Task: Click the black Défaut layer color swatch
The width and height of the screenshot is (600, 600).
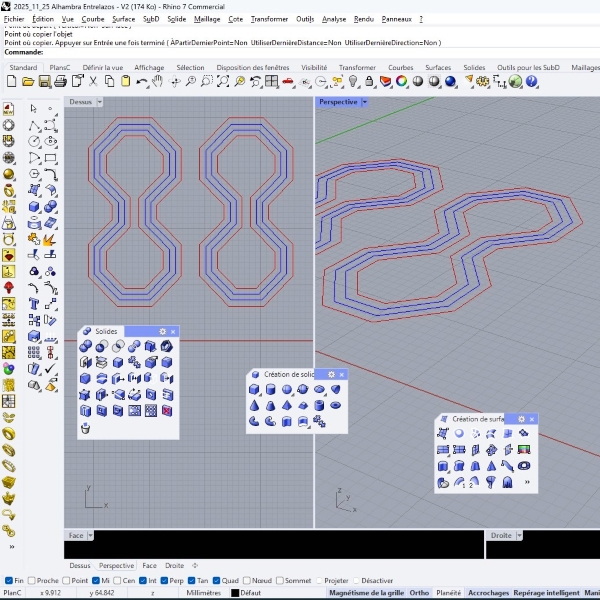Action: coord(235,593)
